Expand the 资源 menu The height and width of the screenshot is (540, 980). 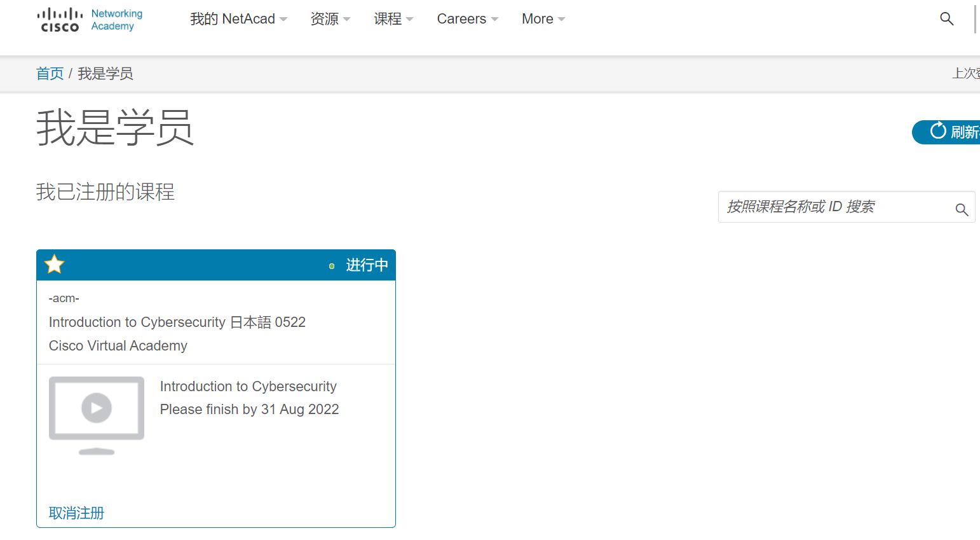pos(330,19)
